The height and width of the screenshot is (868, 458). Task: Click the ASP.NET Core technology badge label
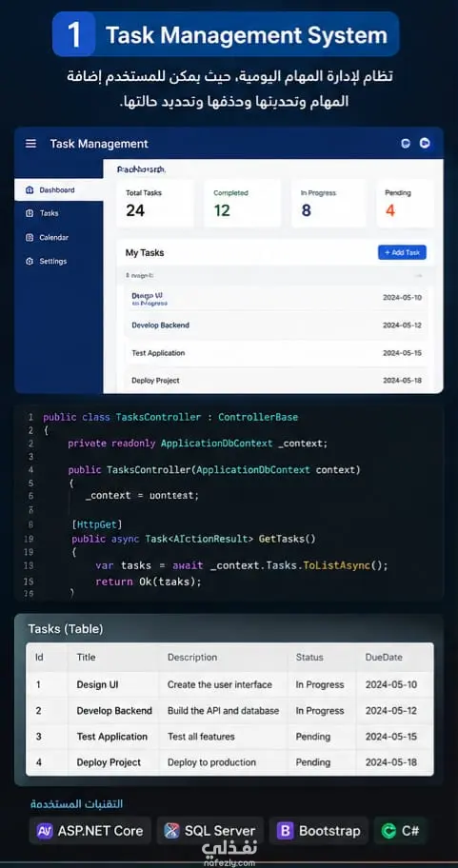point(100,831)
